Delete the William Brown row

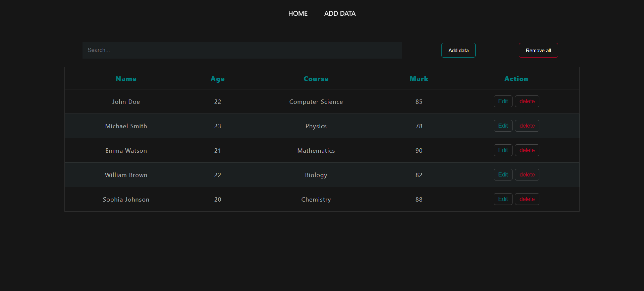527,175
